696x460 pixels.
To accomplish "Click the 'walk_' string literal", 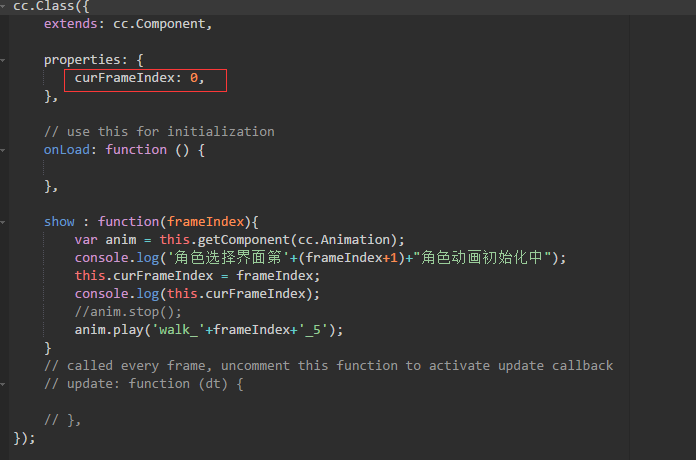I will (178, 330).
